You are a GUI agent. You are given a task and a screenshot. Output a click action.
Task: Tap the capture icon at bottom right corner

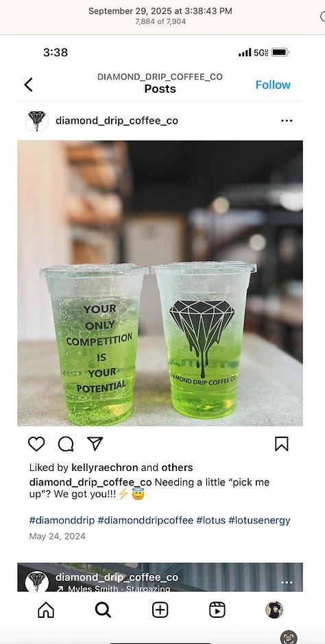click(x=289, y=637)
